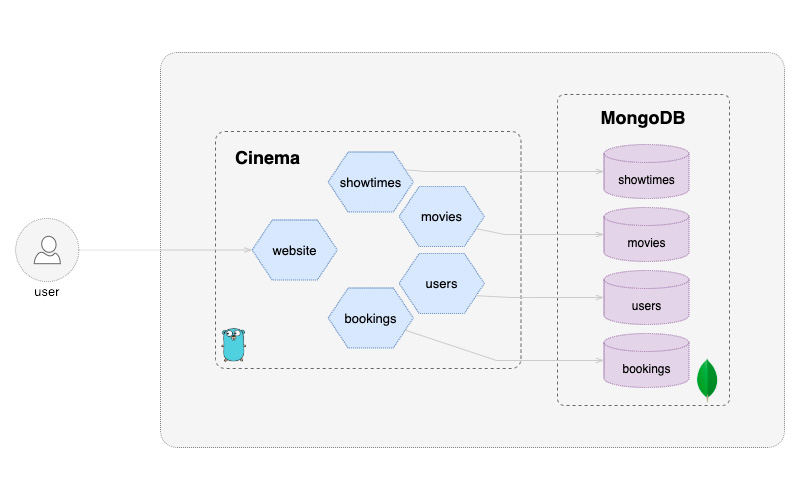Click the showtimes database cylinder

[646, 171]
